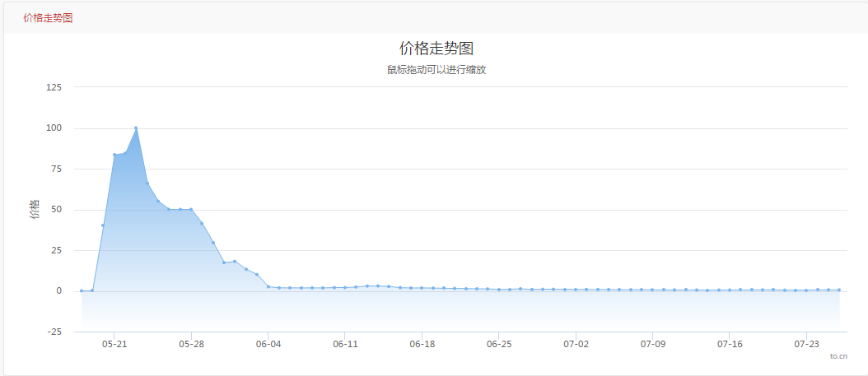Click the peak data point at 100
Screen dimensions: 868x376
(x=136, y=128)
